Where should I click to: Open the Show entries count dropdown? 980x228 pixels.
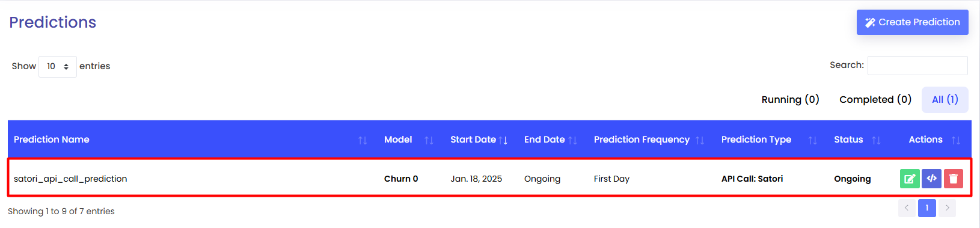click(x=58, y=67)
